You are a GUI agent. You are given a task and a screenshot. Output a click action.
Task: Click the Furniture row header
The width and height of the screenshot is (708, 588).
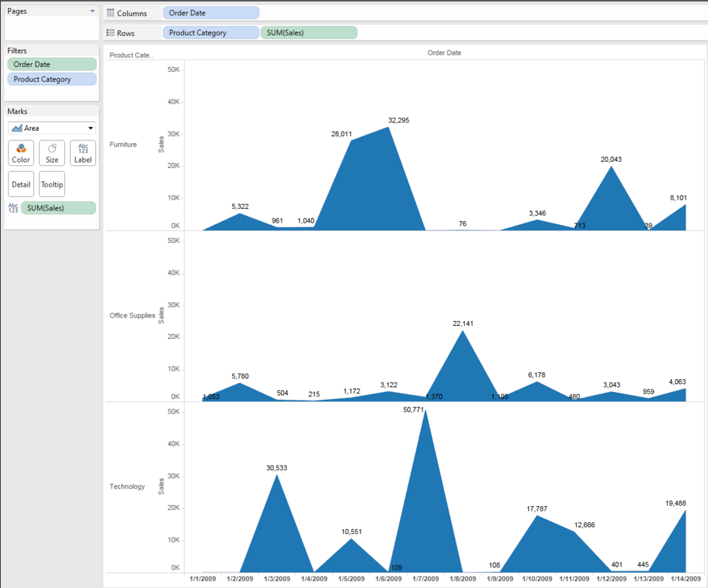(123, 145)
